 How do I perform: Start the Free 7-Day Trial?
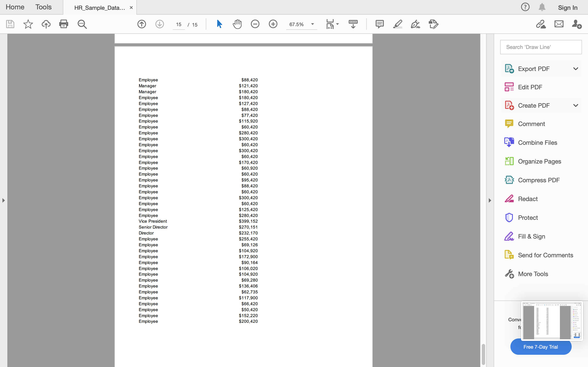(540, 347)
